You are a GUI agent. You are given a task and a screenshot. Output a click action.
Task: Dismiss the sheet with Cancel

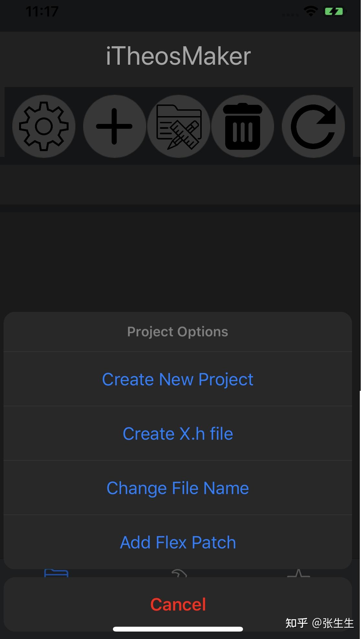pos(178,604)
